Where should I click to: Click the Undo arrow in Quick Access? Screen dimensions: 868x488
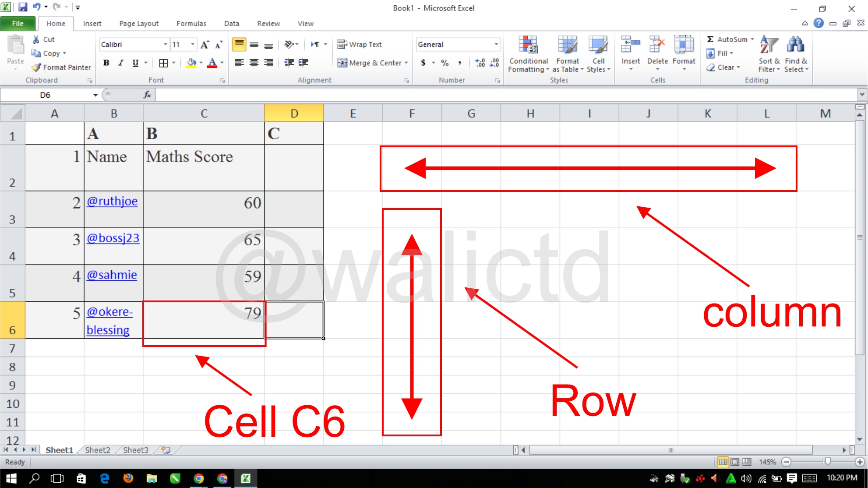point(36,7)
